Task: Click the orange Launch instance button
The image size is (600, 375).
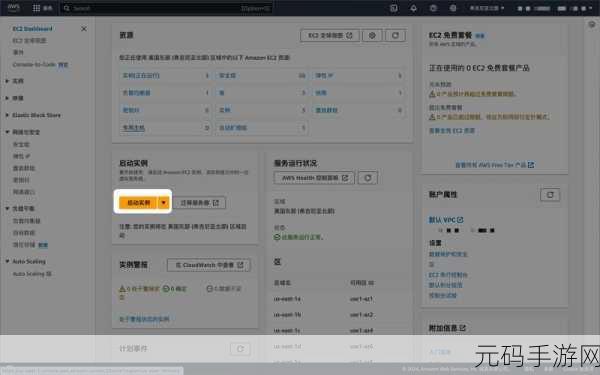Action: pos(139,203)
